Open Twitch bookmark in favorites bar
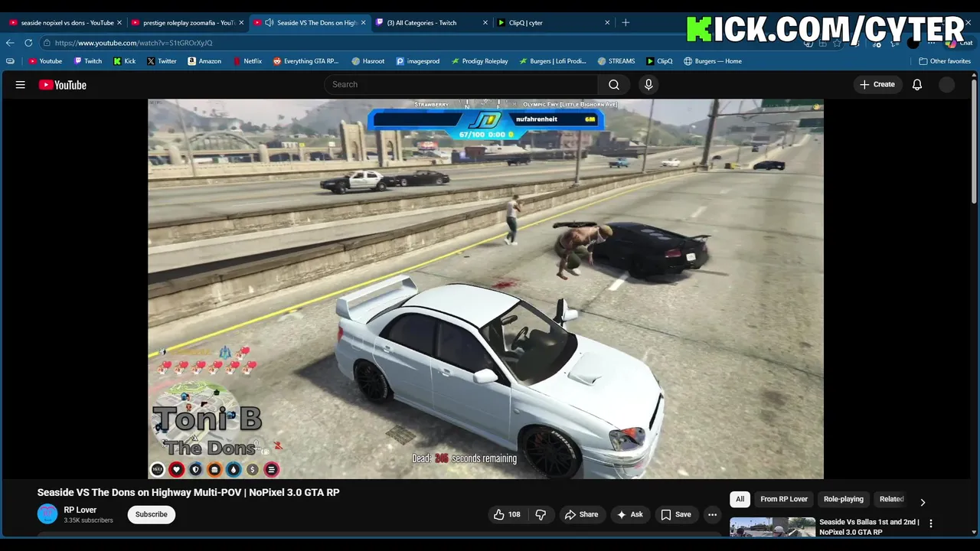This screenshot has width=980, height=551. tap(87, 61)
